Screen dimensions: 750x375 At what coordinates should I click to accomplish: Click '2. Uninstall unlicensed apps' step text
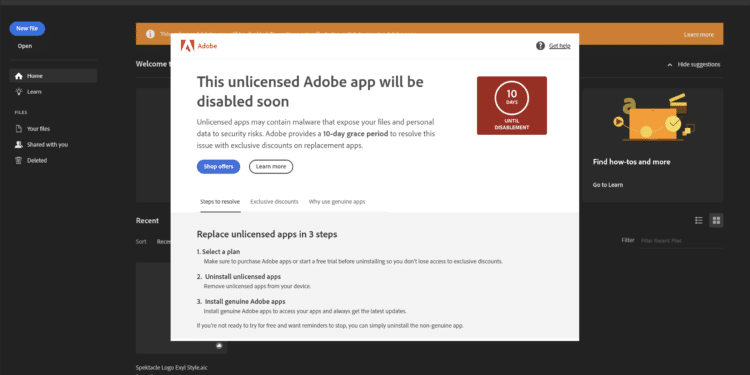(239, 276)
